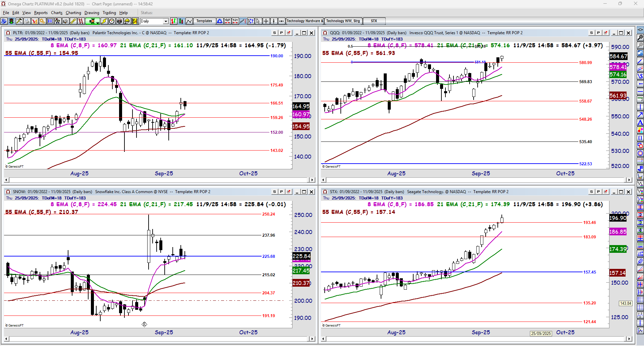Open the Charting menu
Image resolution: width=644 pixels, height=346 pixels.
click(73, 13)
